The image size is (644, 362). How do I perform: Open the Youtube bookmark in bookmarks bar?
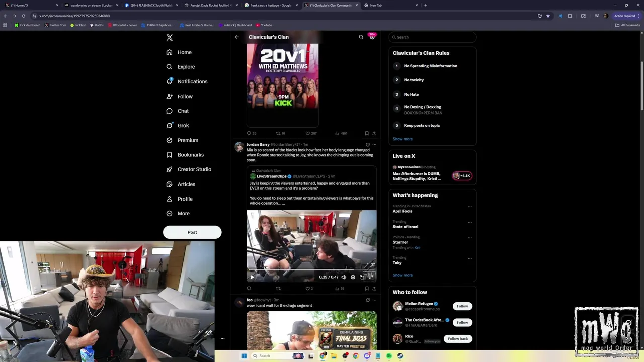click(x=264, y=25)
